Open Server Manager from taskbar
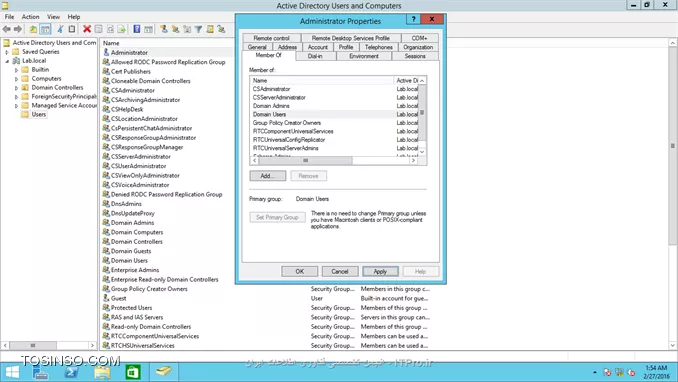The height and width of the screenshot is (382, 678). 40,372
